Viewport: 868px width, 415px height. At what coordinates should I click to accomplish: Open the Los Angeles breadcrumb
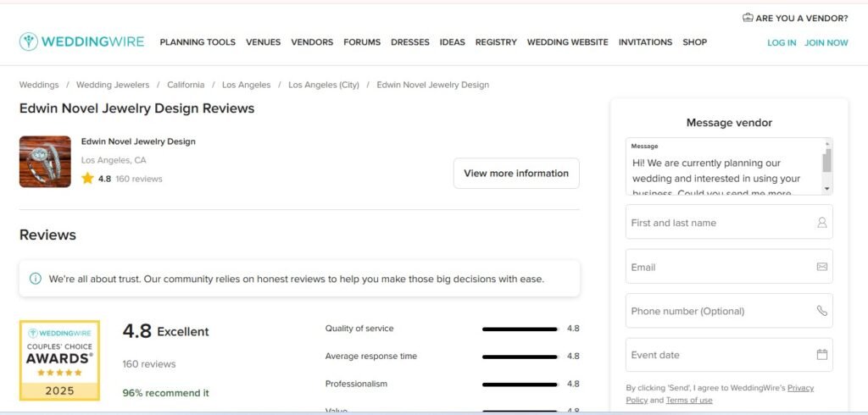click(247, 85)
